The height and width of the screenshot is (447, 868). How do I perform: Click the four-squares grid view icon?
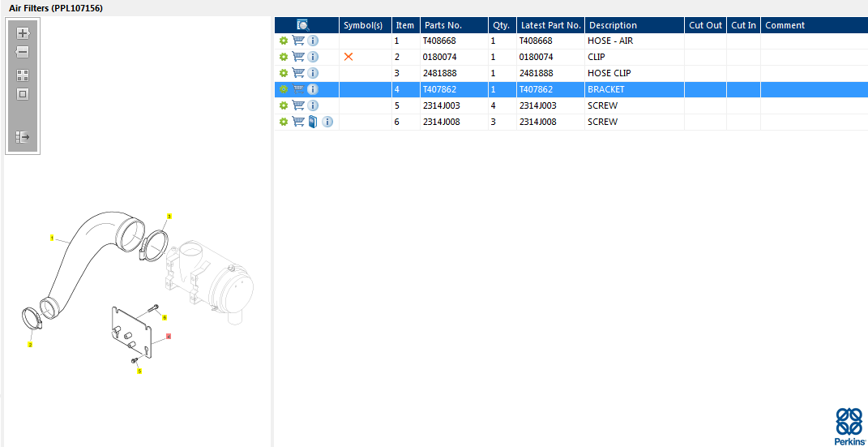23,75
